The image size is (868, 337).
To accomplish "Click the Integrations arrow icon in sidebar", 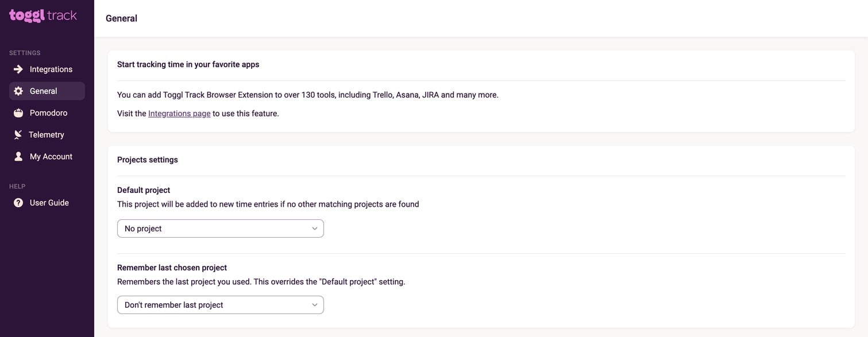I will (18, 69).
